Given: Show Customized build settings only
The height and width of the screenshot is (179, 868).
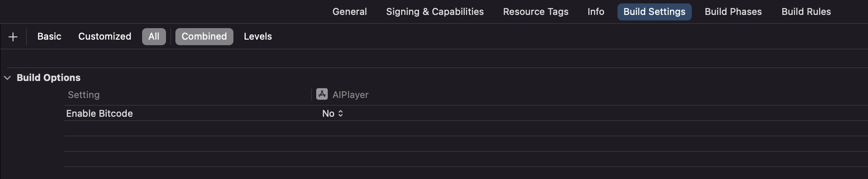Looking at the screenshot, I should pyautogui.click(x=105, y=36).
